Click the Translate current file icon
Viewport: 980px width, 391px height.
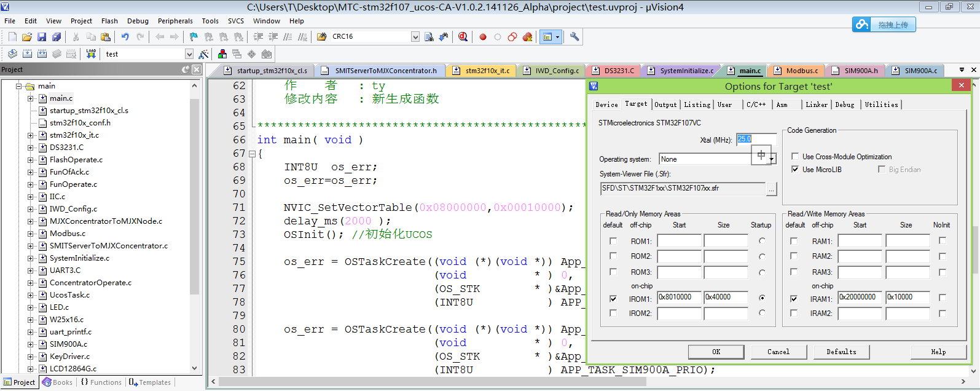(x=12, y=54)
